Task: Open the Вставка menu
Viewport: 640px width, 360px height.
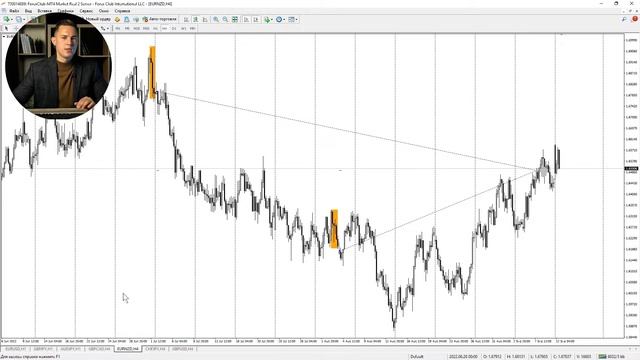Action: click(44, 11)
